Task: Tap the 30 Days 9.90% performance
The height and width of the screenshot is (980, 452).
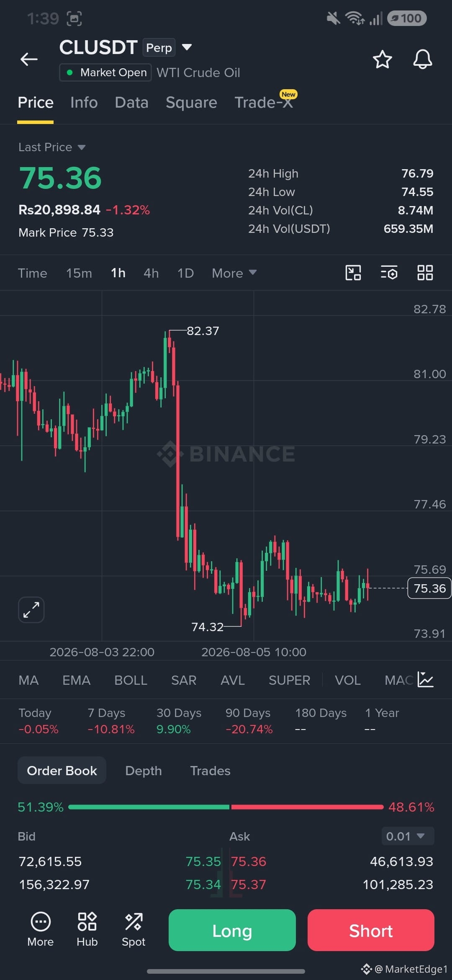Action: click(x=179, y=721)
